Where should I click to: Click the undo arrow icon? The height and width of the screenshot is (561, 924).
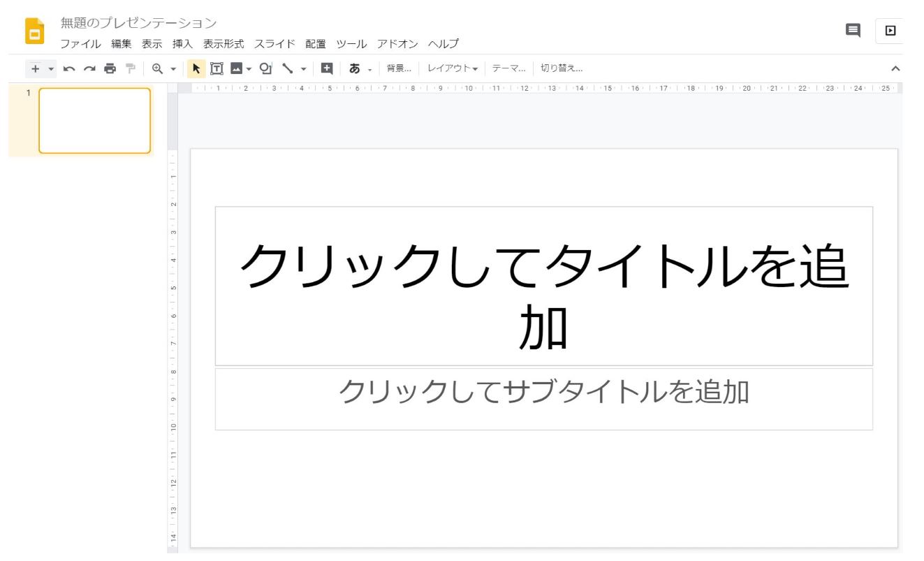coord(69,68)
